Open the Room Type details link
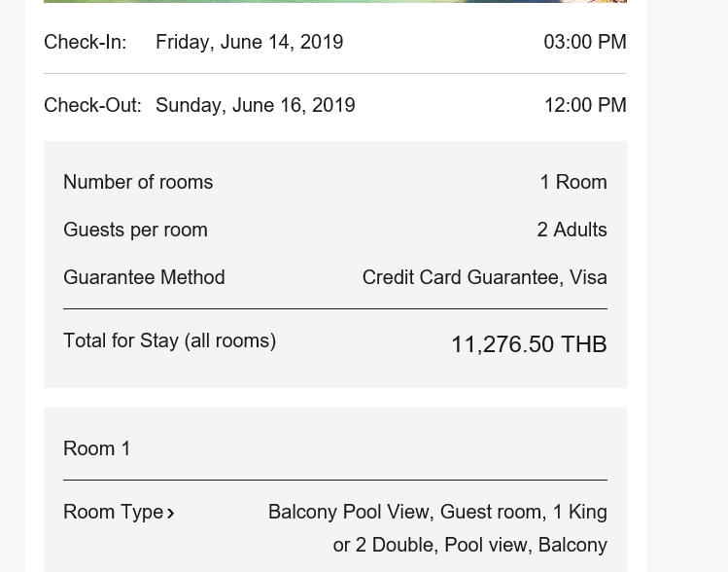The width and height of the screenshot is (728, 572). pos(119,512)
